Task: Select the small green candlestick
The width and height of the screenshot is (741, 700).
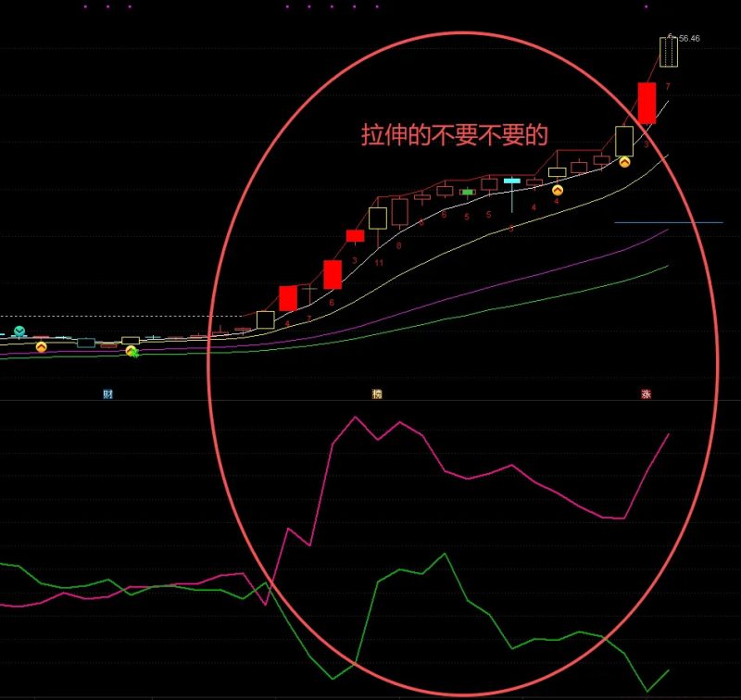Action: click(x=468, y=192)
